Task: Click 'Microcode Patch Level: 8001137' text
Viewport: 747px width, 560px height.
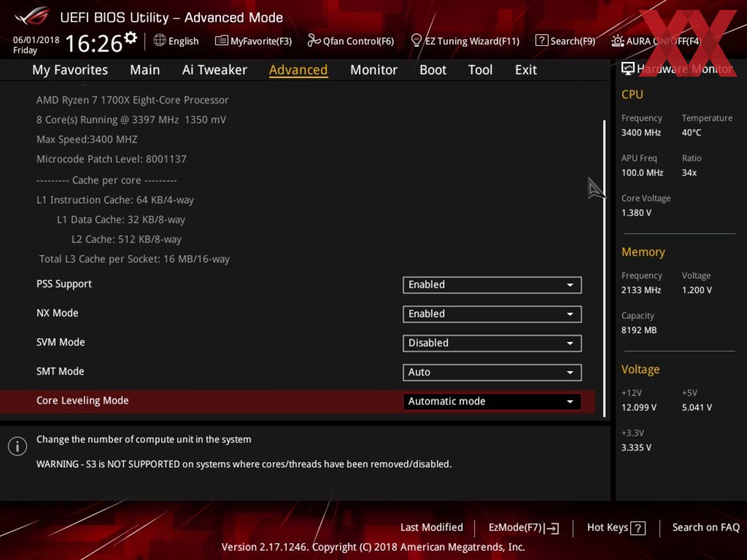Action: point(112,159)
